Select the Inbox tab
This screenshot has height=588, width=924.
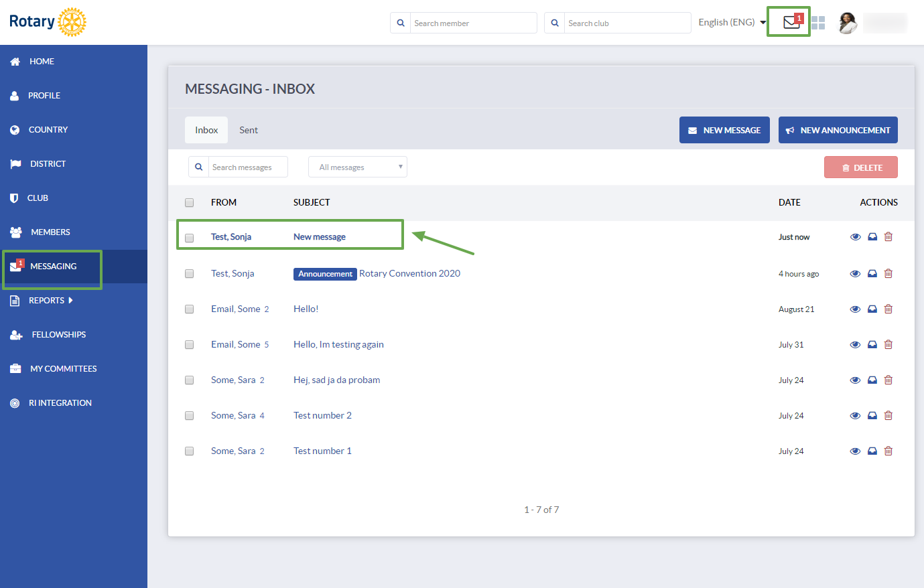[x=206, y=130]
